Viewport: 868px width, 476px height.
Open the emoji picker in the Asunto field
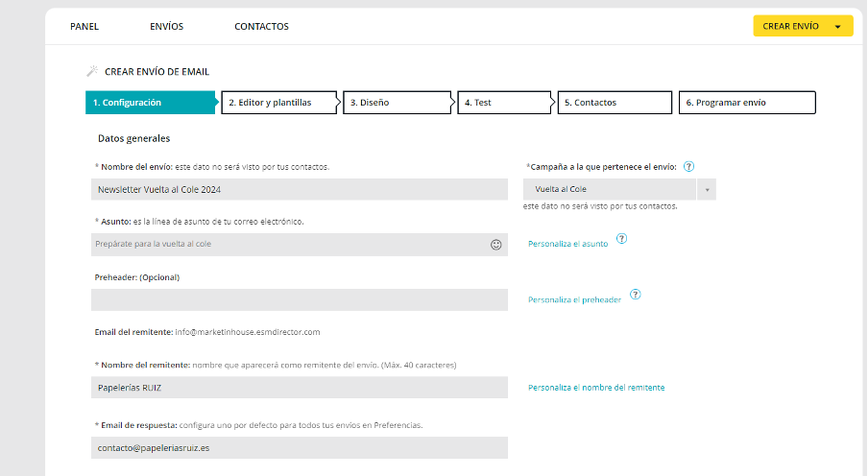(496, 245)
